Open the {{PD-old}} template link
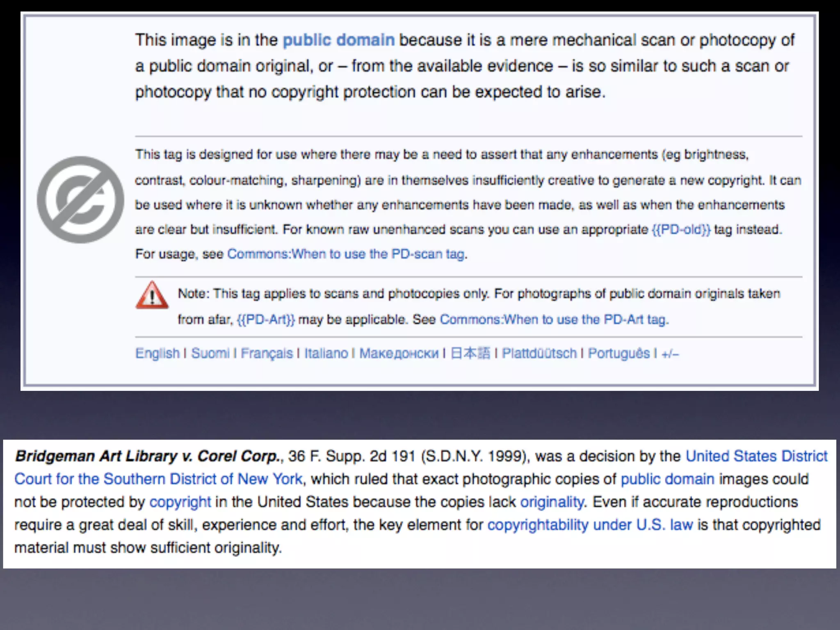The image size is (840, 630). point(681,229)
